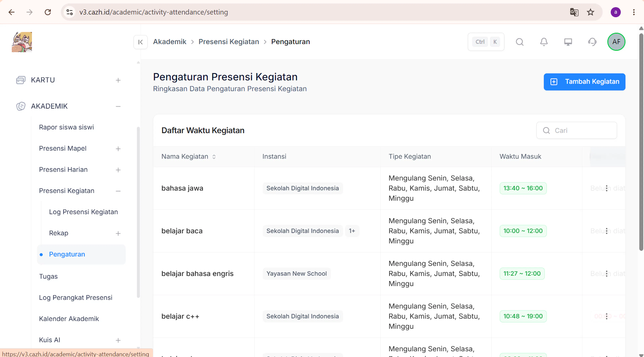Click the AKADEMIK section icon

[21, 106]
